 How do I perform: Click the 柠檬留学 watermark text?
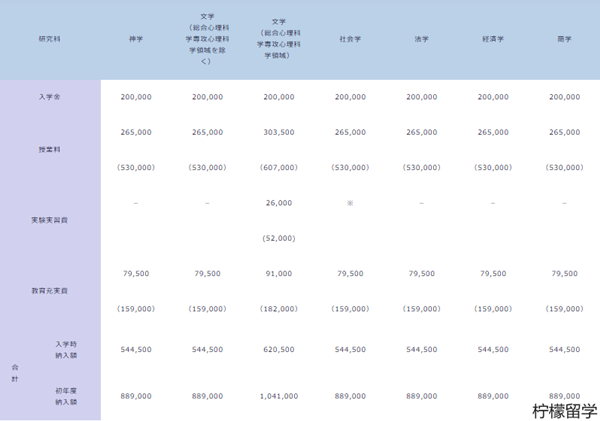click(x=565, y=410)
